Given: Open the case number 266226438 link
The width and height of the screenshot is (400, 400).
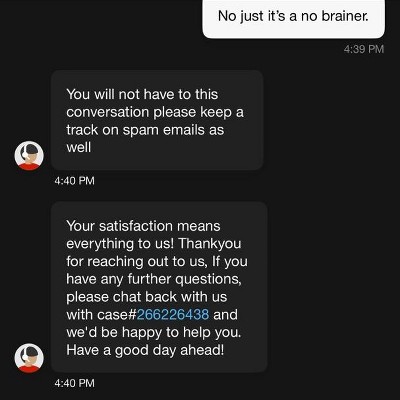Looking at the screenshot, I should pyautogui.click(x=173, y=314).
